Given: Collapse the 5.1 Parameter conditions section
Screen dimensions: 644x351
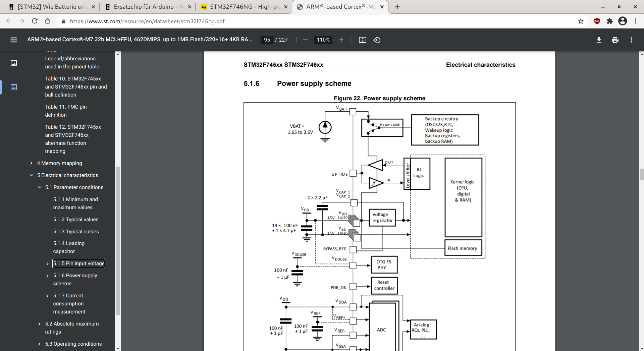Looking at the screenshot, I should click(40, 187).
